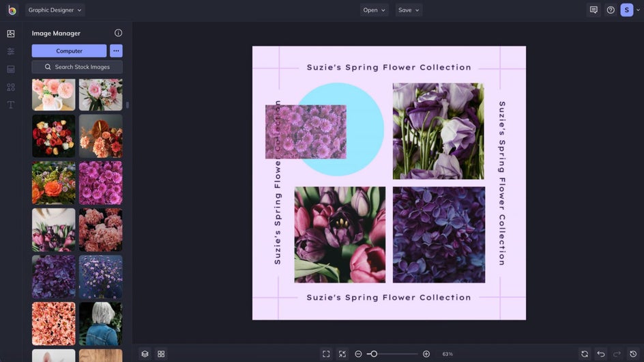Select the red and yellow bouquet thumbnail

pos(54,136)
